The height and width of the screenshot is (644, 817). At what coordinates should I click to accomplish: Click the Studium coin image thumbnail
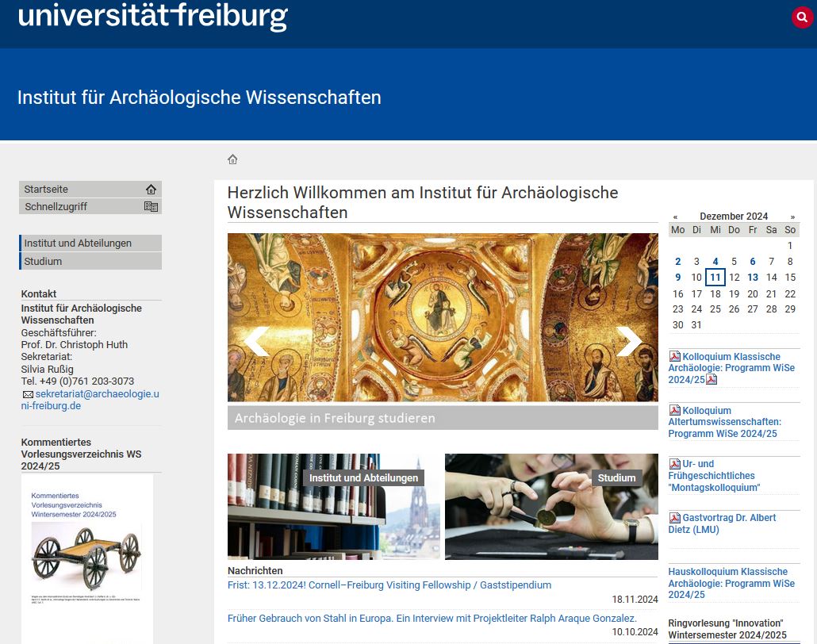tap(551, 507)
